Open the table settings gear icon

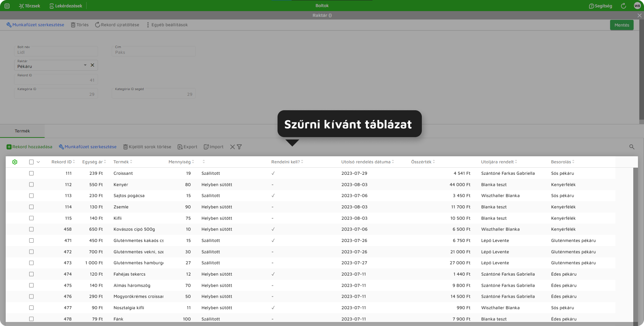point(15,162)
